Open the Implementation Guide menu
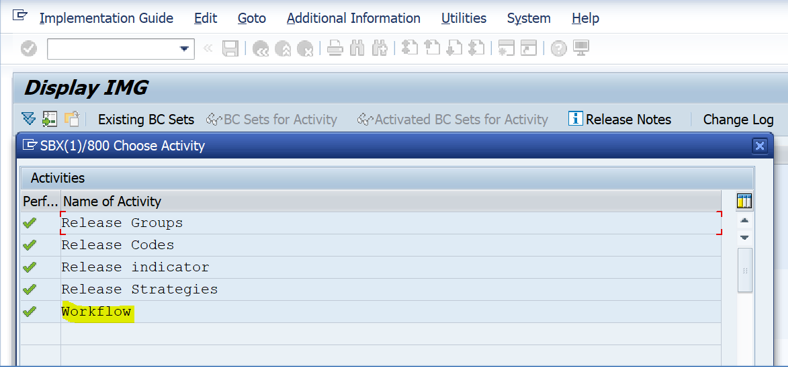This screenshot has height=367, width=788. click(x=107, y=19)
